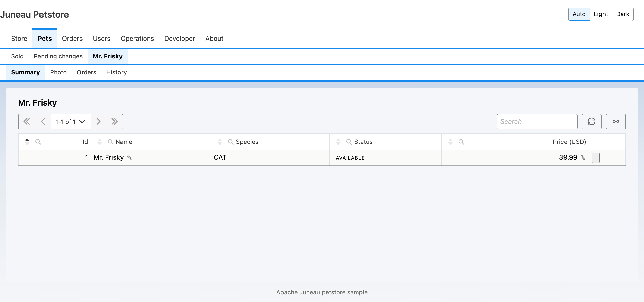Click the Price (USD) header label
Screen dimensions: 644x302
[569, 142]
